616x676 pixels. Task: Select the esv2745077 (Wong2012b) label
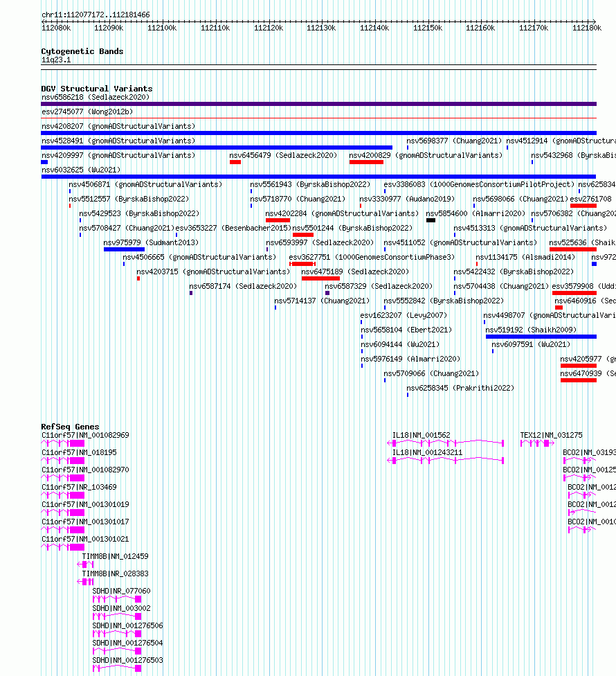(87, 112)
